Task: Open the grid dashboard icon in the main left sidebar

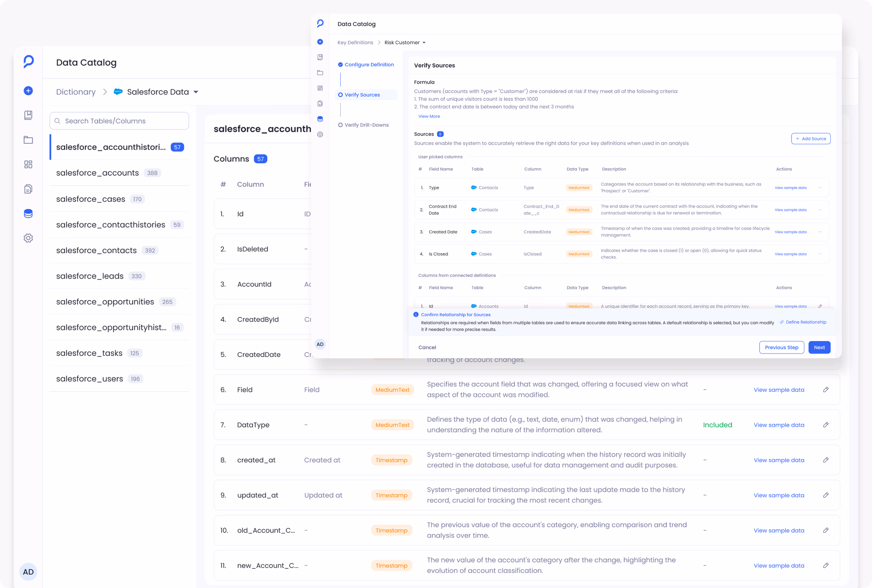Action: pos(28,164)
